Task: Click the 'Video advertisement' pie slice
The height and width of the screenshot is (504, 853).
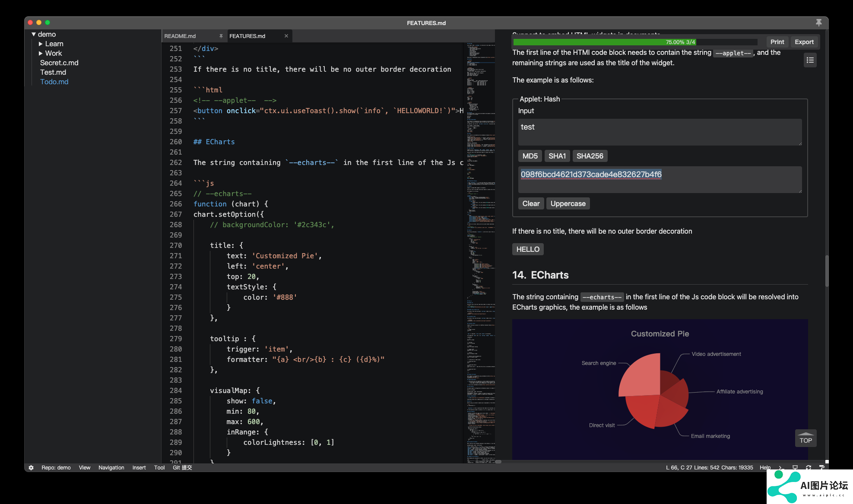Action: click(x=668, y=381)
